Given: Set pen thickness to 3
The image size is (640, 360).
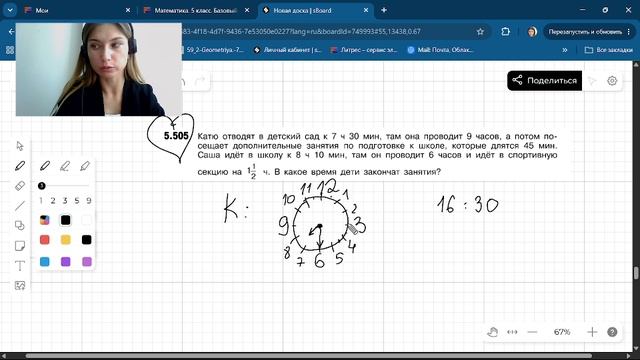Looking at the screenshot, I should pos(64,200).
